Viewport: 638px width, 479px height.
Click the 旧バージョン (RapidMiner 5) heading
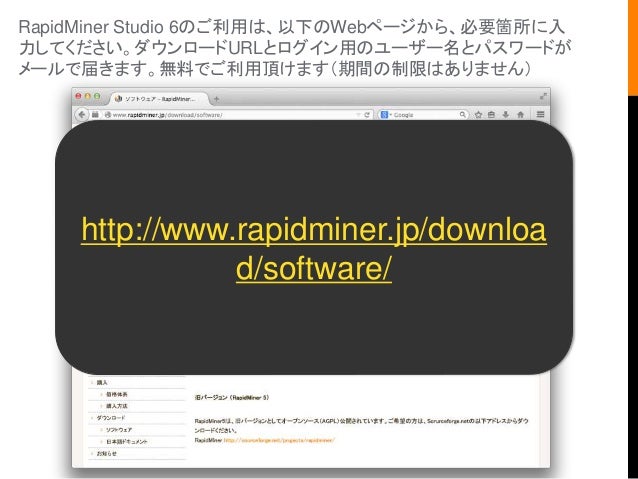coord(232,398)
